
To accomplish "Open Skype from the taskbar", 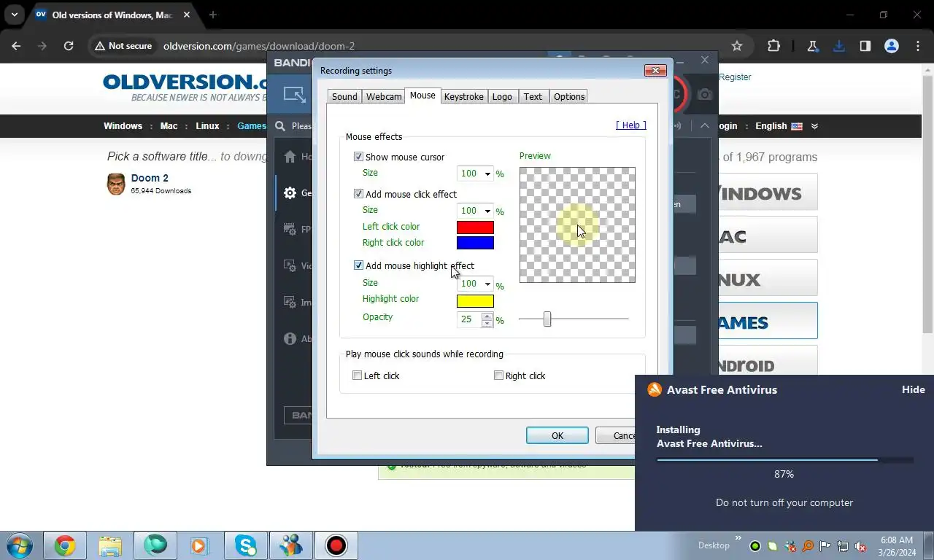I will coord(246,545).
